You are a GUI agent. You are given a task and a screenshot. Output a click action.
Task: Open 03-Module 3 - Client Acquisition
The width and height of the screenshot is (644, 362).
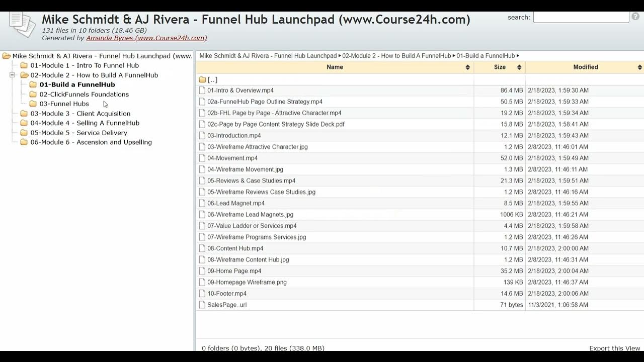80,114
